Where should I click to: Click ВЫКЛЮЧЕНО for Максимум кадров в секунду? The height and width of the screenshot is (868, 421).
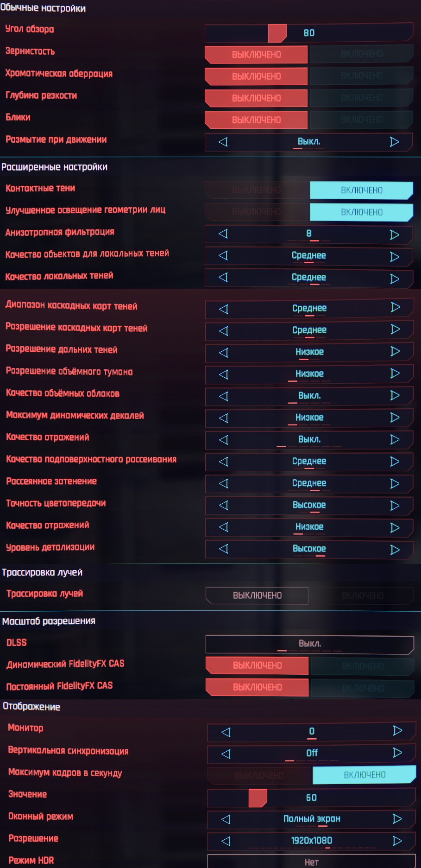click(259, 775)
